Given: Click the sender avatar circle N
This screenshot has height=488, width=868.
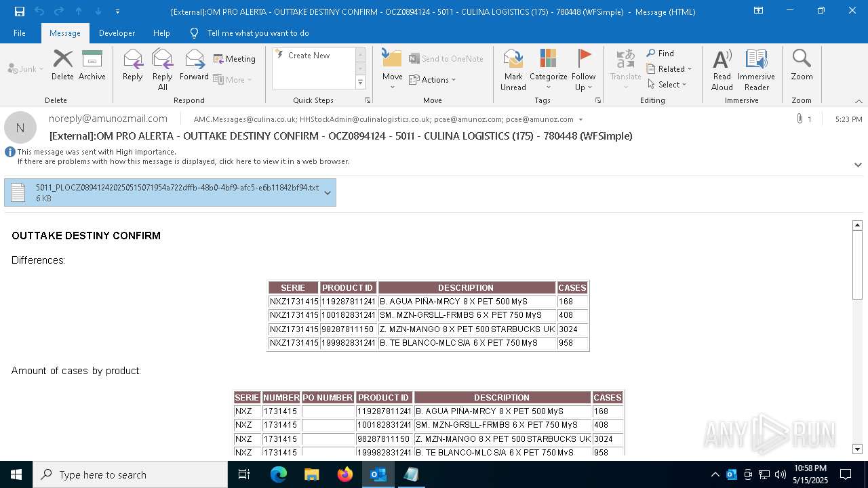Looking at the screenshot, I should coord(20,127).
